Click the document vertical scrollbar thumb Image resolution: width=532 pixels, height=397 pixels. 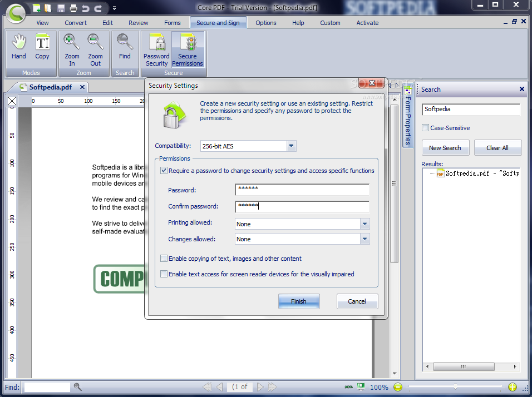394,184
